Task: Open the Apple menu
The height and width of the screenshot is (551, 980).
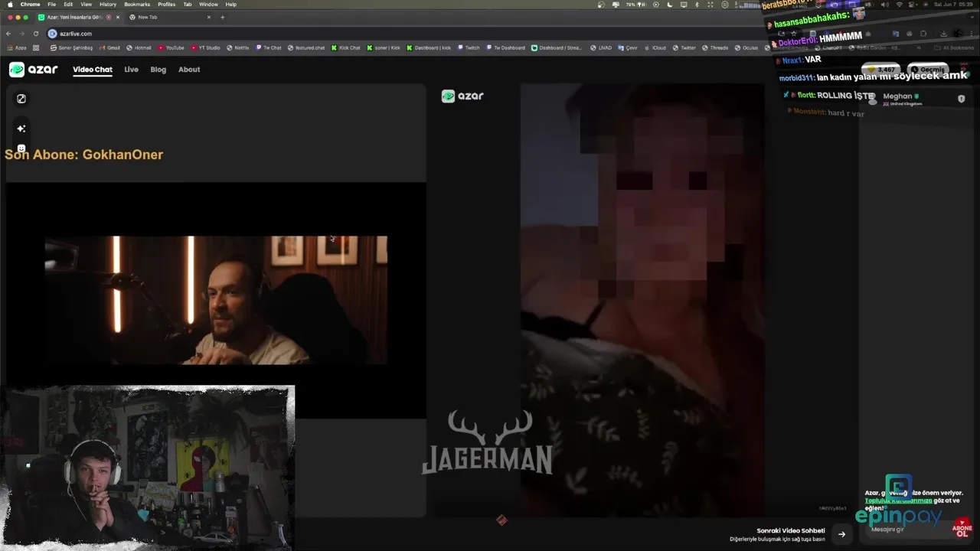Action: [x=10, y=5]
